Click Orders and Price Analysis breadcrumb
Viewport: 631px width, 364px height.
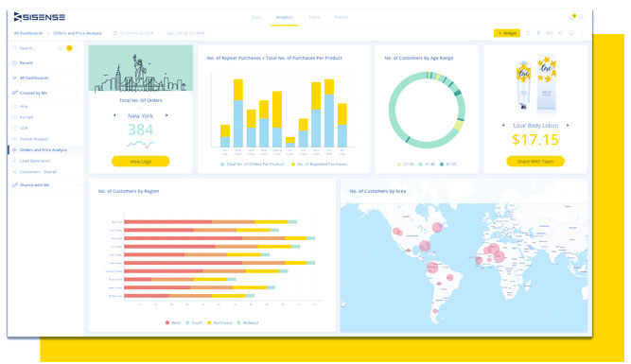click(x=78, y=33)
